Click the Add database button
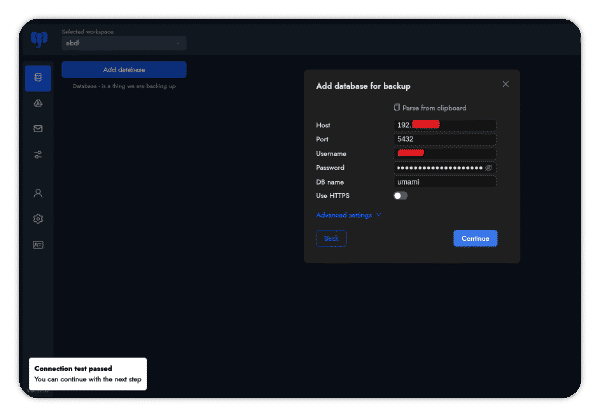The image size is (600, 417). [124, 70]
